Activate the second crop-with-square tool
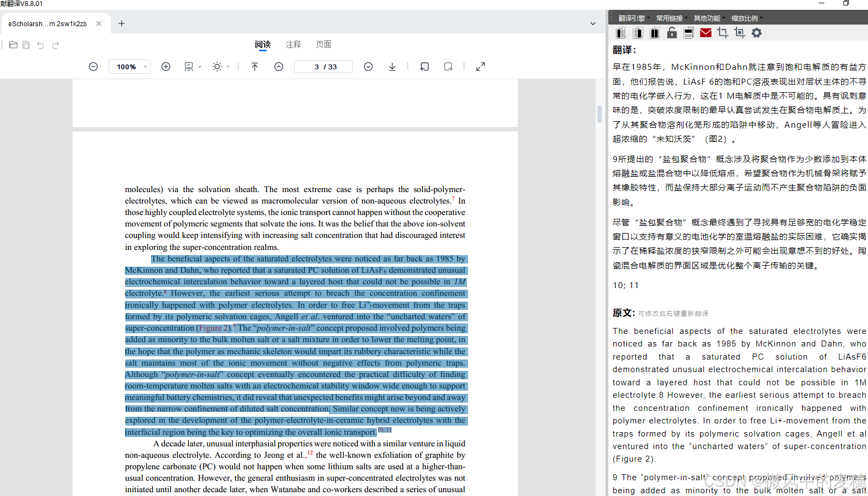868x496 pixels. [x=739, y=33]
